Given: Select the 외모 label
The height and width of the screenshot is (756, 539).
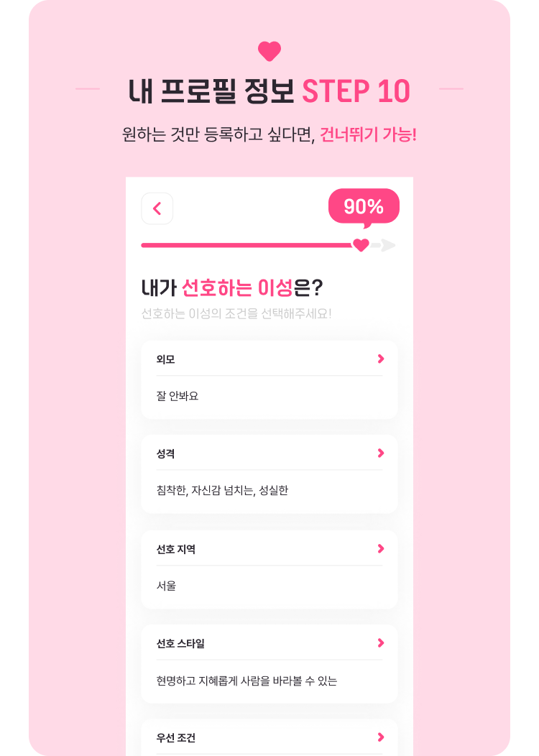Looking at the screenshot, I should point(165,359).
